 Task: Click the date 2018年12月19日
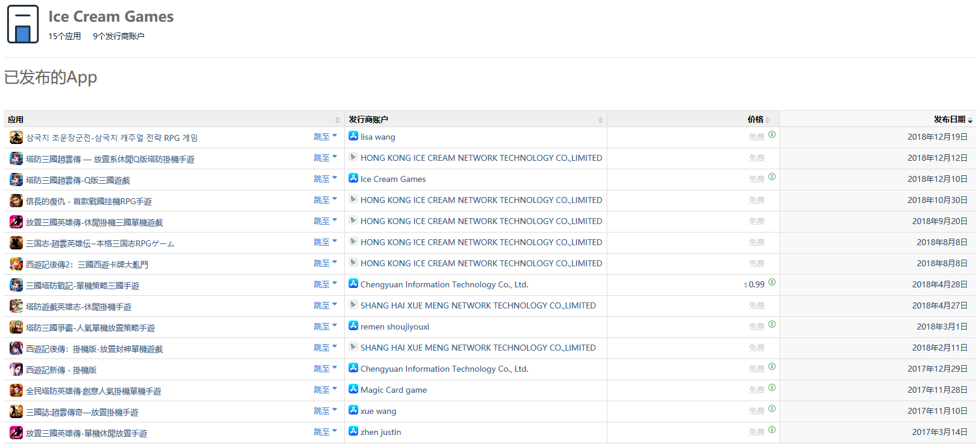point(938,137)
